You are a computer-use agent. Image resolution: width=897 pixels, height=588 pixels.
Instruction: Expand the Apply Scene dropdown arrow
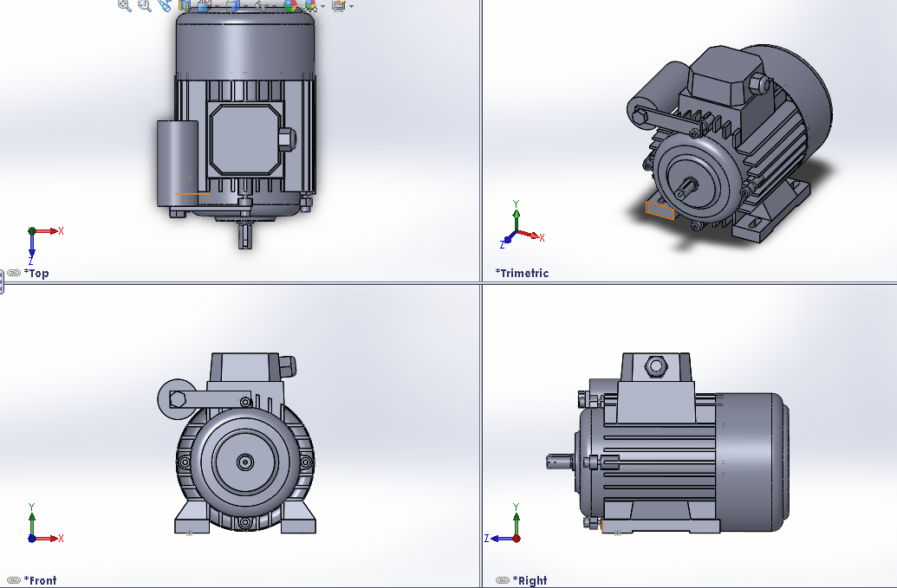pyautogui.click(x=322, y=6)
